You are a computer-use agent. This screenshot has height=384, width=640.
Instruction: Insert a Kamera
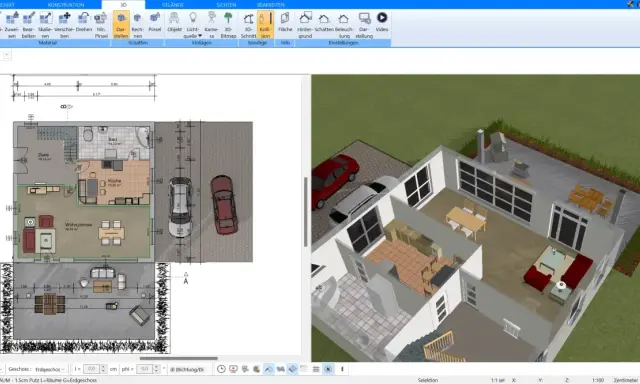[211, 25]
